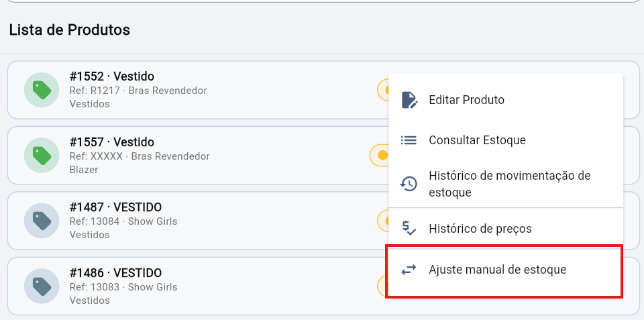Click the swap arrows icon for manual stock adjustment

[x=409, y=270]
